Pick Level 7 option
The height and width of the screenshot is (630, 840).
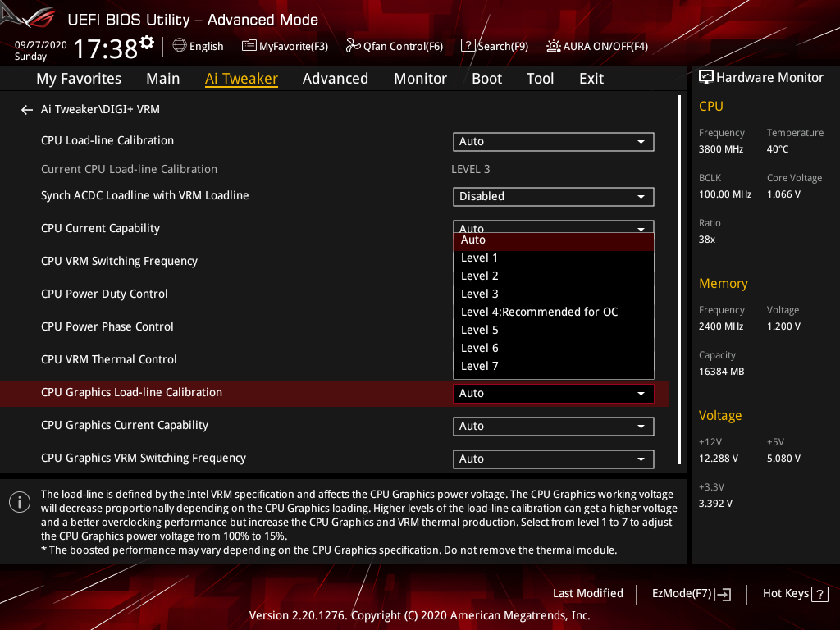click(554, 367)
